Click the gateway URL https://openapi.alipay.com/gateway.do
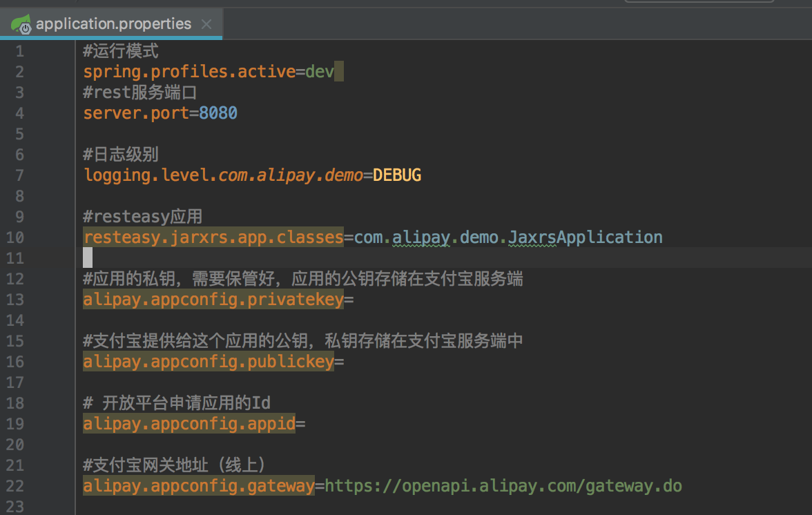 coord(503,485)
